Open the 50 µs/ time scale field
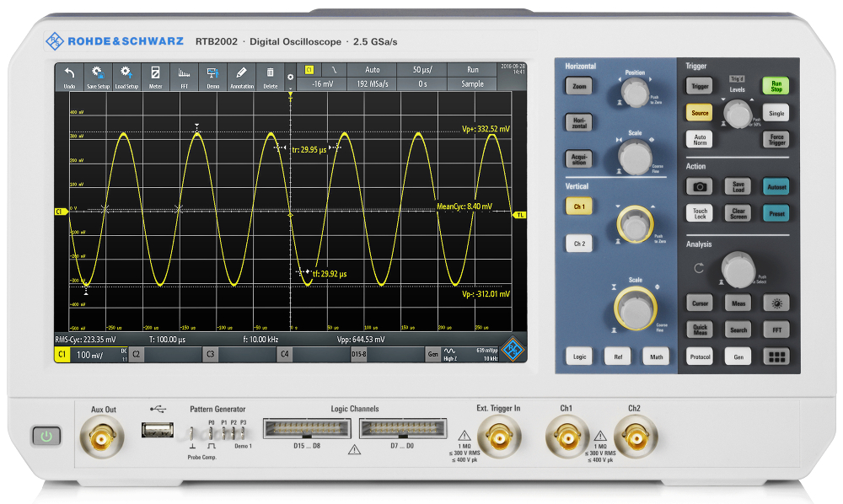843x504 pixels. pos(422,70)
